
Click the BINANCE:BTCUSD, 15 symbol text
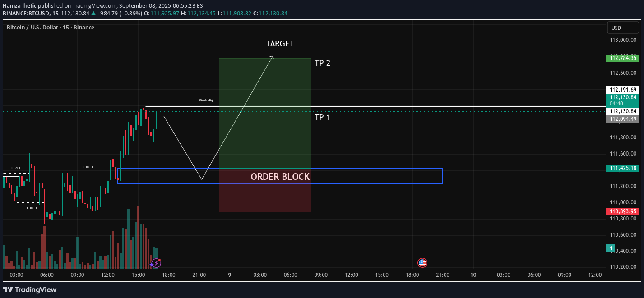click(x=30, y=14)
